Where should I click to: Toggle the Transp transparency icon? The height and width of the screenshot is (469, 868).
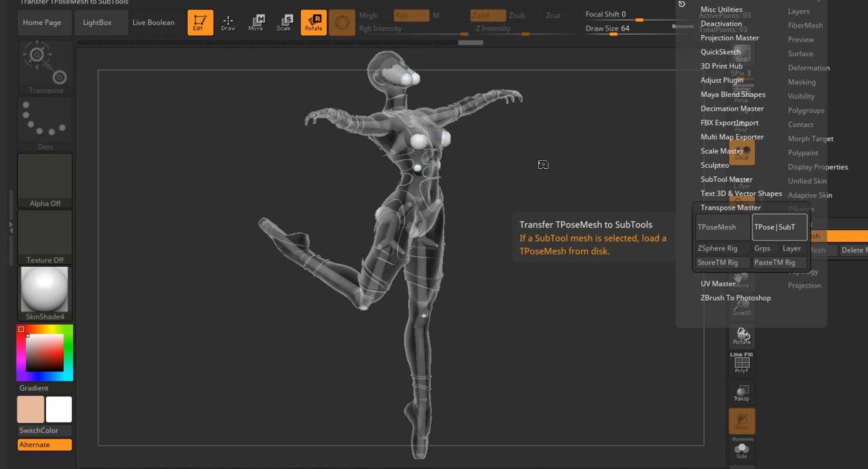pyautogui.click(x=742, y=393)
